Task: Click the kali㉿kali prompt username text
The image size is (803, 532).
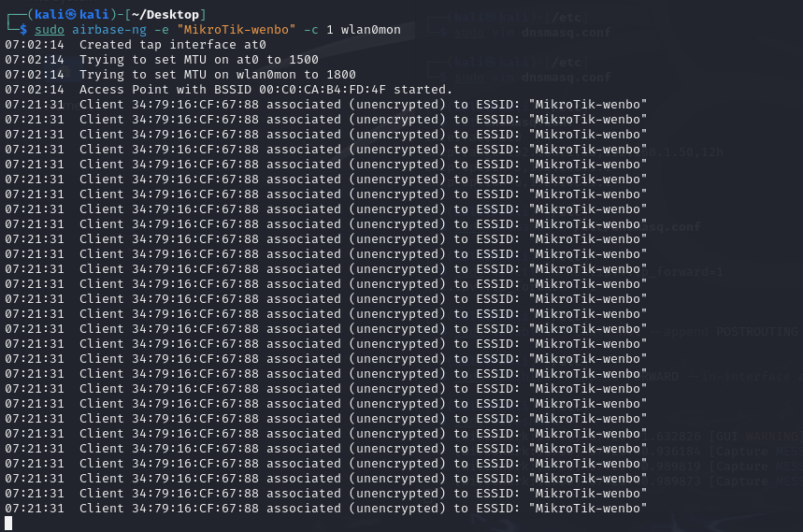Action: [72, 14]
